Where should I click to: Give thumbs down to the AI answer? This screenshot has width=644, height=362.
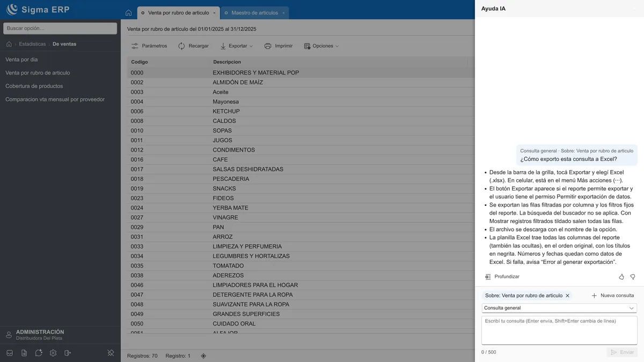tap(633, 277)
